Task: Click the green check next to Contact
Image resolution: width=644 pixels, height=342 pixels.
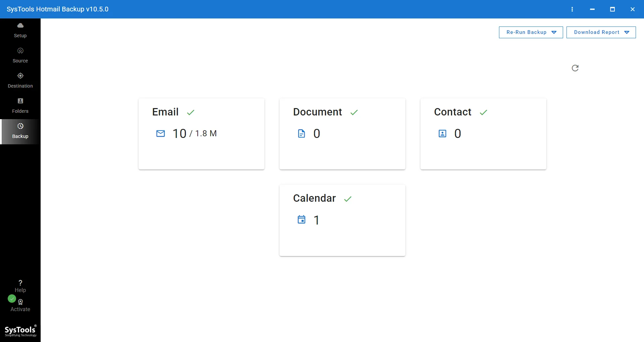Action: point(483,112)
